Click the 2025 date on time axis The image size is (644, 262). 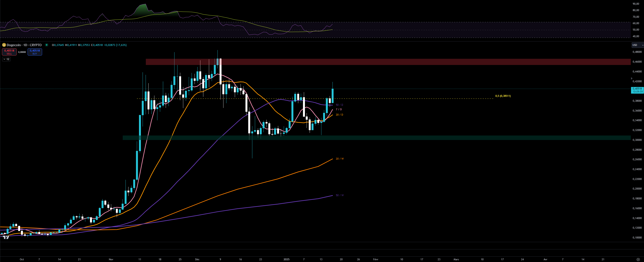[x=286, y=259]
